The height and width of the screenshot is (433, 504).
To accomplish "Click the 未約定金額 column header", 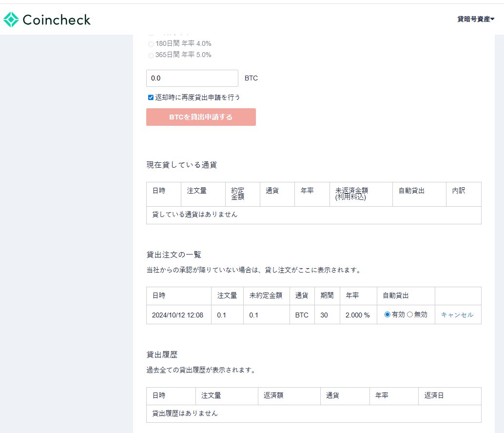I will 266,295.
